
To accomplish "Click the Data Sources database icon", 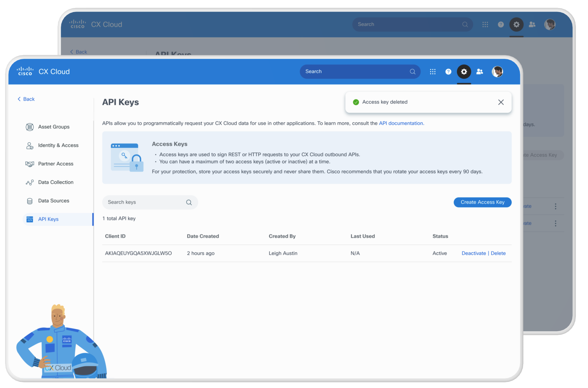I will [30, 201].
